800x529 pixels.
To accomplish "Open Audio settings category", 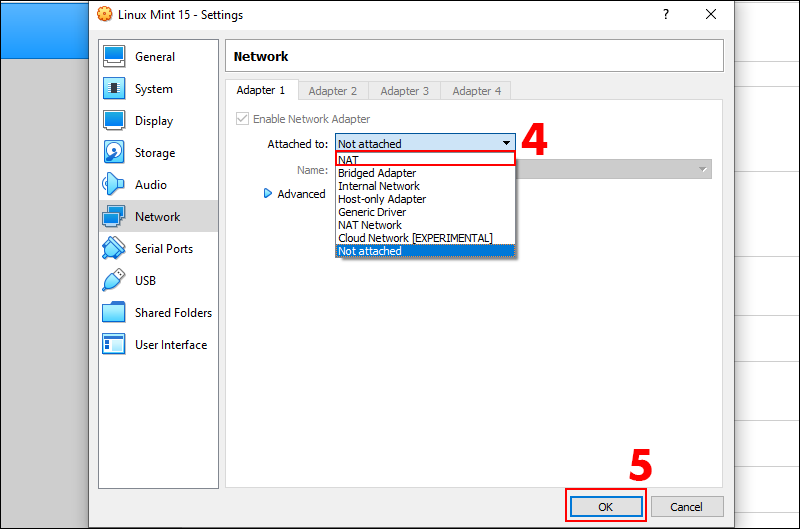I will click(158, 185).
